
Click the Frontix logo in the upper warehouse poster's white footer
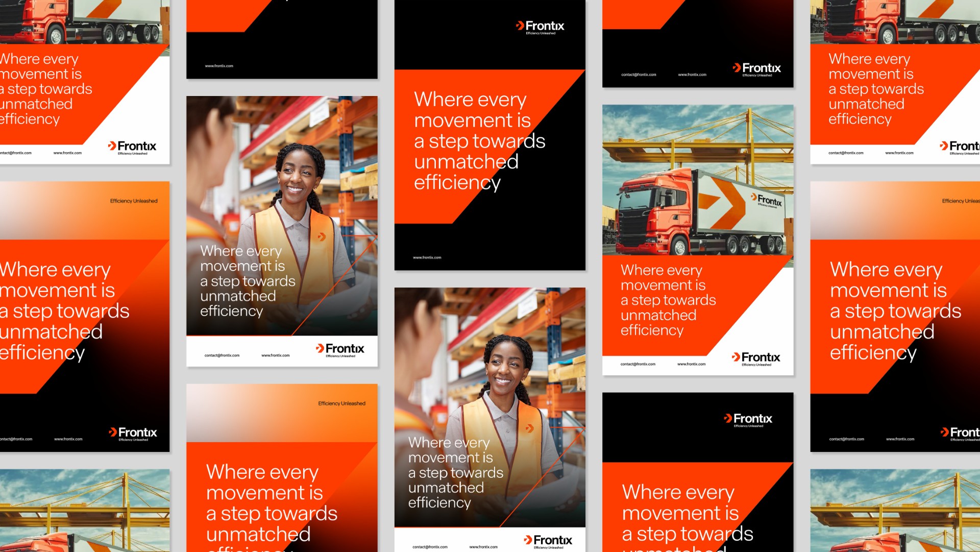(340, 349)
